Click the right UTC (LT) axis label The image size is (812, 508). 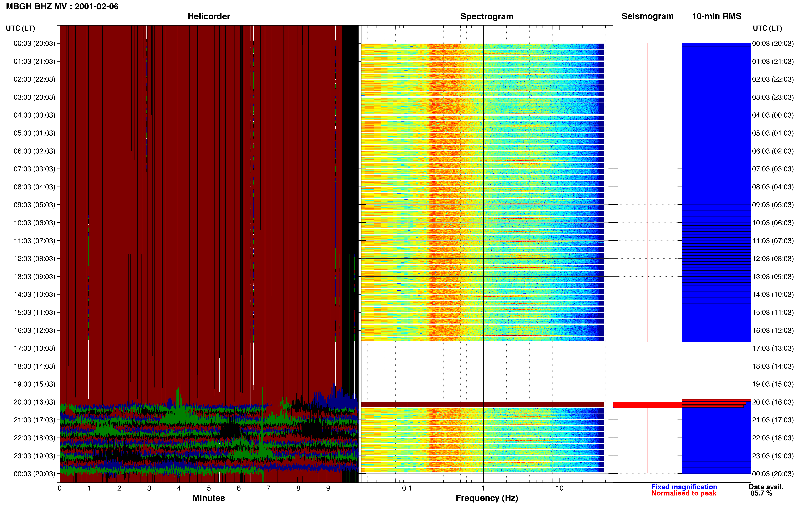pos(767,28)
